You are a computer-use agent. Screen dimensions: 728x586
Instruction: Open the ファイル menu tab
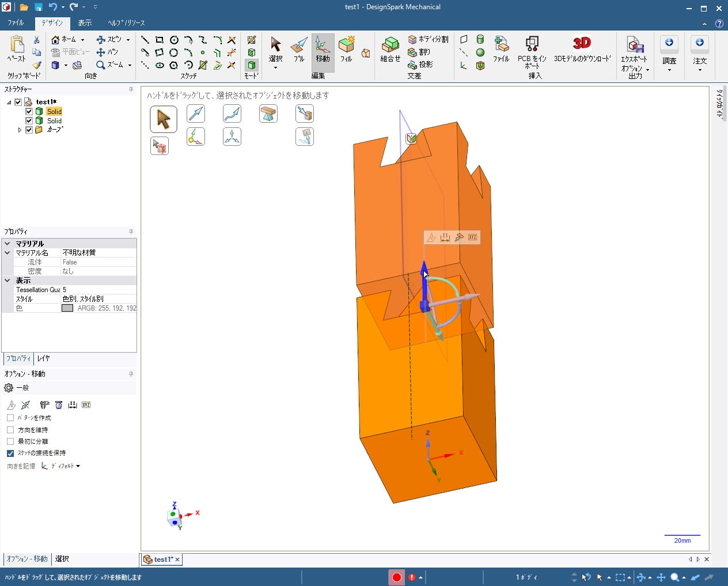click(x=16, y=23)
